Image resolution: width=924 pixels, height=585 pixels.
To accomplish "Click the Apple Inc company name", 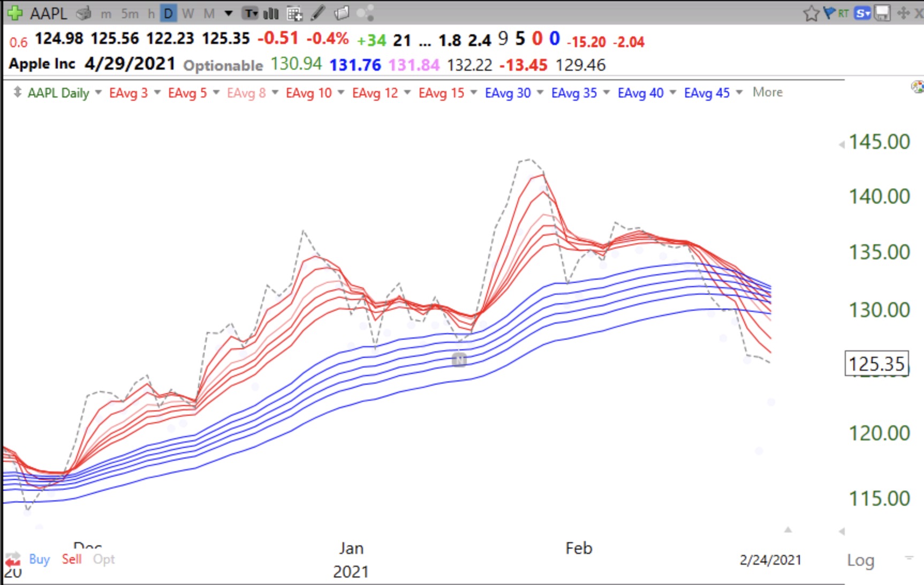I will coord(42,64).
